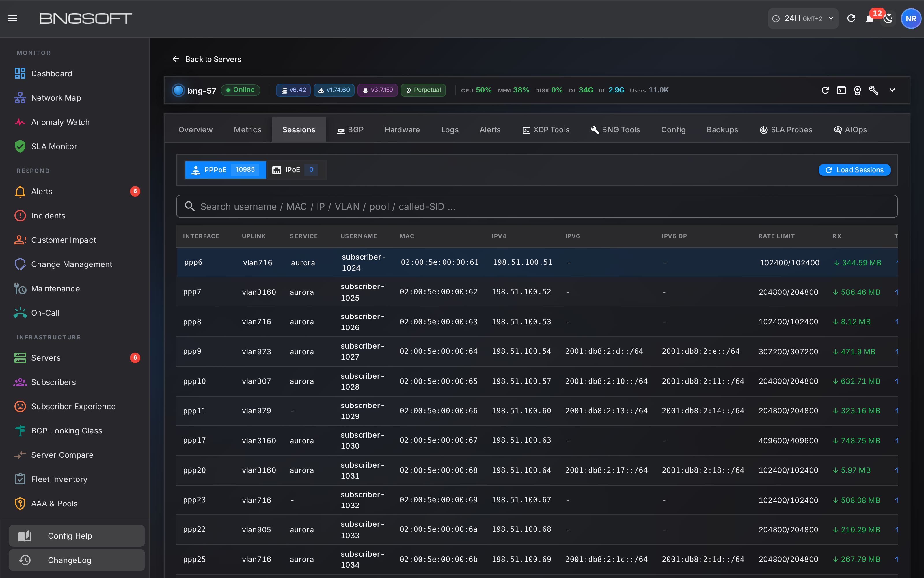The width and height of the screenshot is (924, 578).
Task: Go to Subscribers
Action: click(75, 382)
